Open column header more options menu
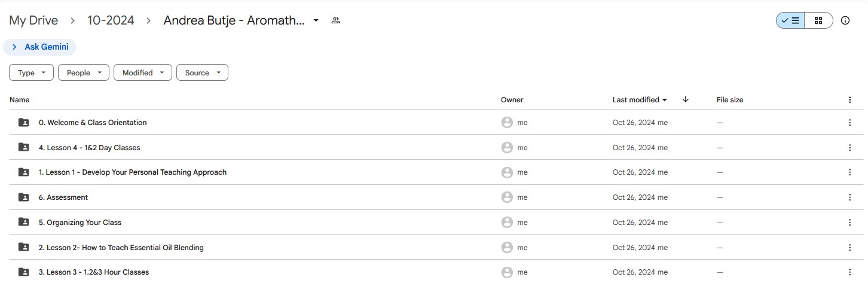The width and height of the screenshot is (868, 283). point(849,100)
